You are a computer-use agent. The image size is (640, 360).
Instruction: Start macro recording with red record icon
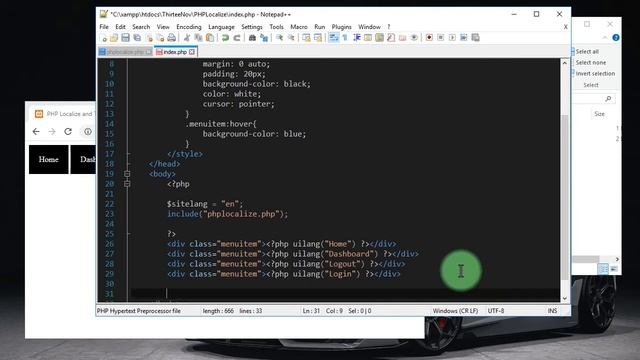coord(429,38)
